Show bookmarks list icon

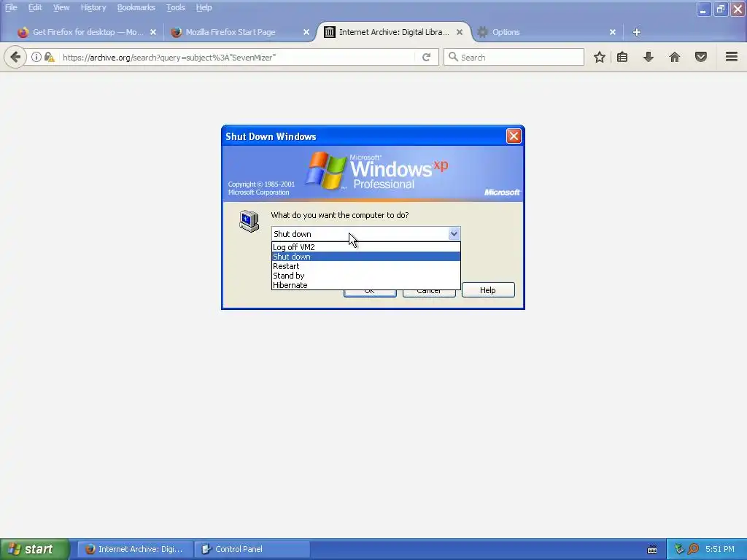pos(622,57)
